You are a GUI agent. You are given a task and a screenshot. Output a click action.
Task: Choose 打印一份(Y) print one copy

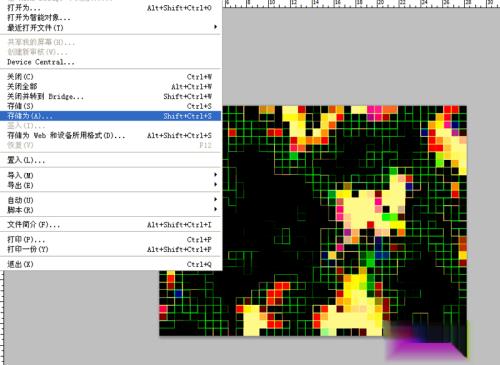[x=111, y=249]
